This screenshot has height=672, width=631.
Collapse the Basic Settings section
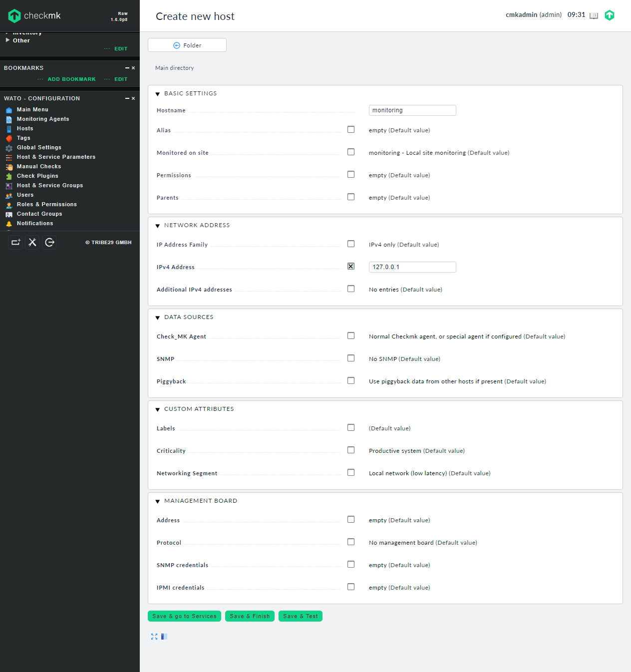[x=158, y=94]
